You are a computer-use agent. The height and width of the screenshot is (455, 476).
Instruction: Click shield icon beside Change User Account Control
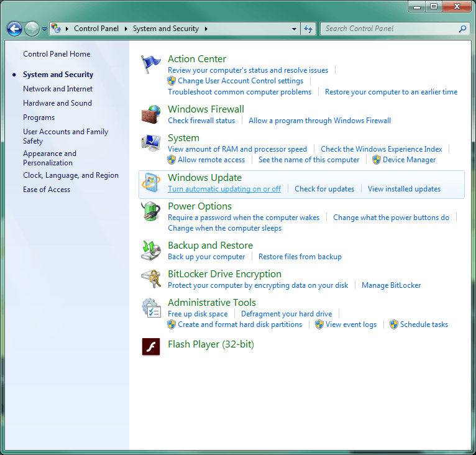(x=172, y=81)
